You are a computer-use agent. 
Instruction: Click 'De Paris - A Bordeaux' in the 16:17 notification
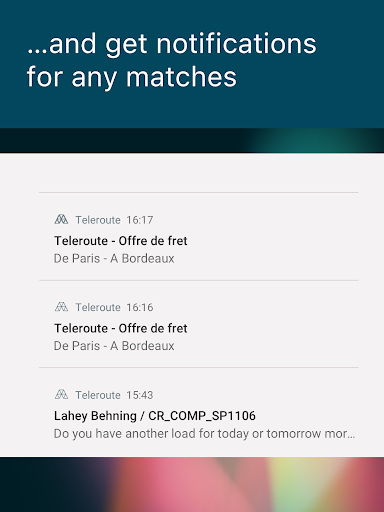click(x=114, y=258)
